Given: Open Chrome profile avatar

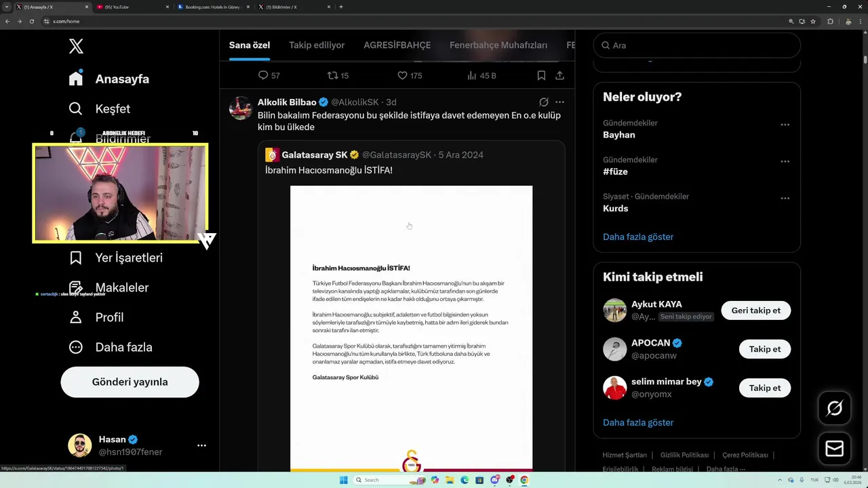Looking at the screenshot, I should [848, 21].
